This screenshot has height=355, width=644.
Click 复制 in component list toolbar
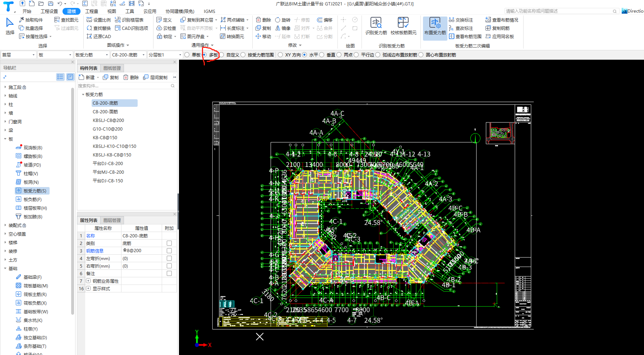(x=111, y=77)
